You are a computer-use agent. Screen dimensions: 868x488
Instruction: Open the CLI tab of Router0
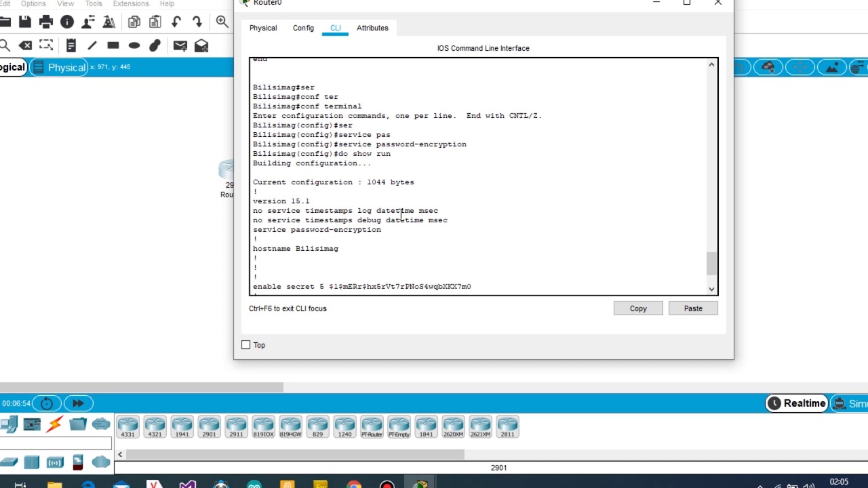336,28
